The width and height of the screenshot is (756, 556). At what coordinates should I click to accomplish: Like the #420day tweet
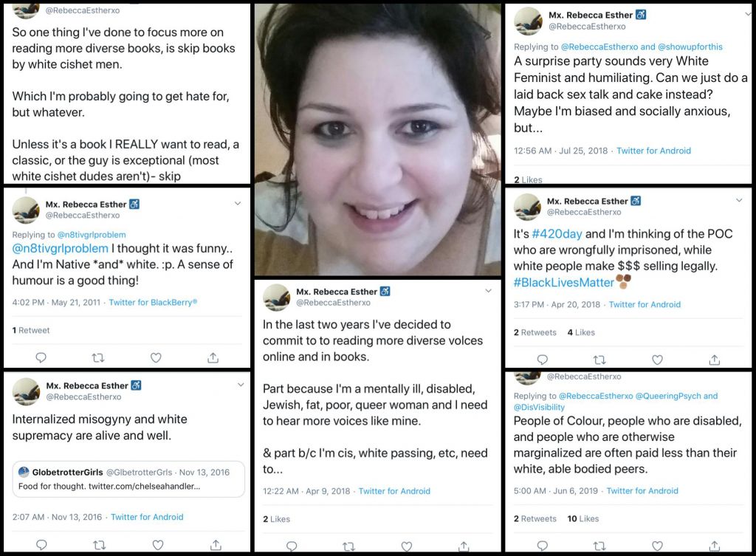657,360
